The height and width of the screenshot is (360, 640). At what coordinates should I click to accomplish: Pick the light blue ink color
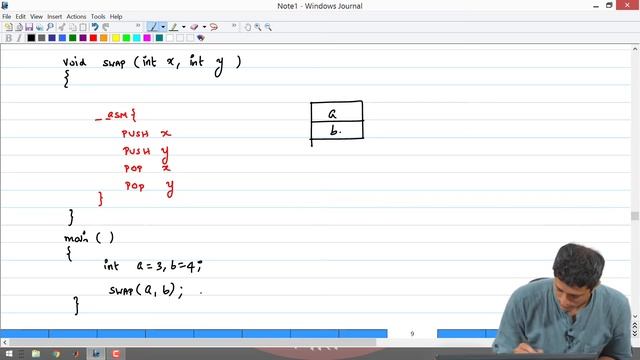click(x=62, y=38)
